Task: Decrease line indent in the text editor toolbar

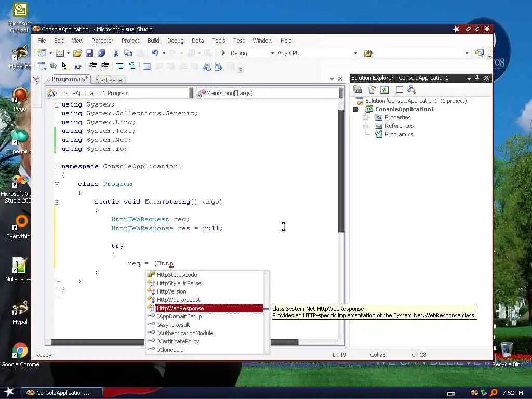Action: tap(92, 66)
